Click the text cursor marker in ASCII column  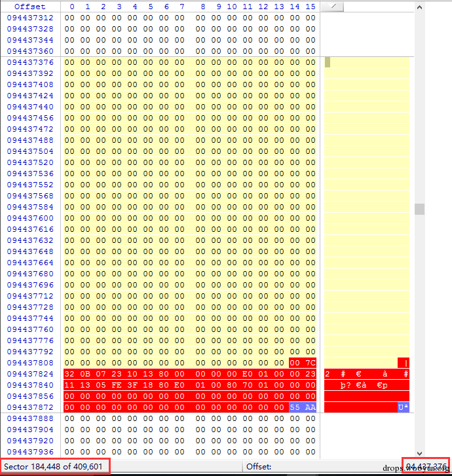327,62
